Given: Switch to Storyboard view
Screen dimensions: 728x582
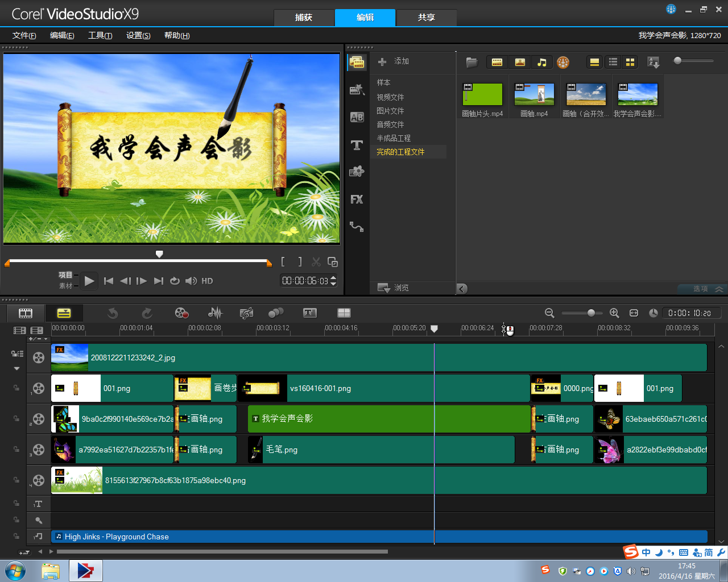Looking at the screenshot, I should 26,313.
